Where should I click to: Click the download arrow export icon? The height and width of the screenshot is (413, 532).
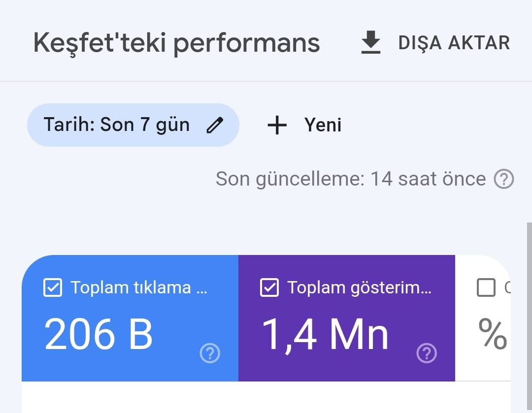(x=370, y=42)
